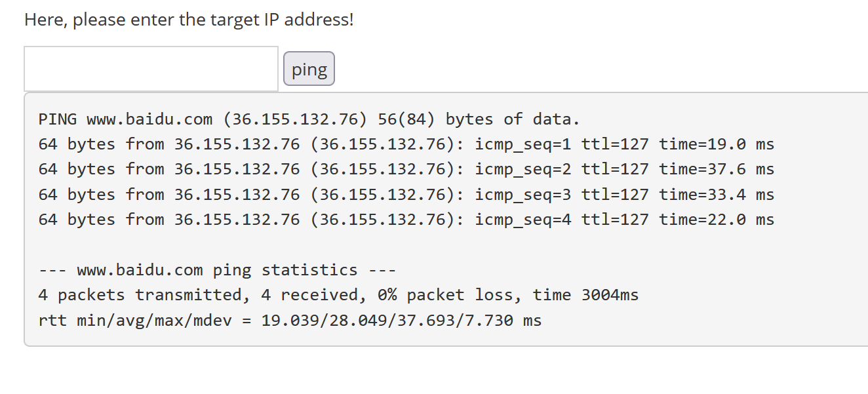Click the icmp_seq=4 reply line
Image resolution: width=868 pixels, height=394 pixels.
[x=406, y=220]
